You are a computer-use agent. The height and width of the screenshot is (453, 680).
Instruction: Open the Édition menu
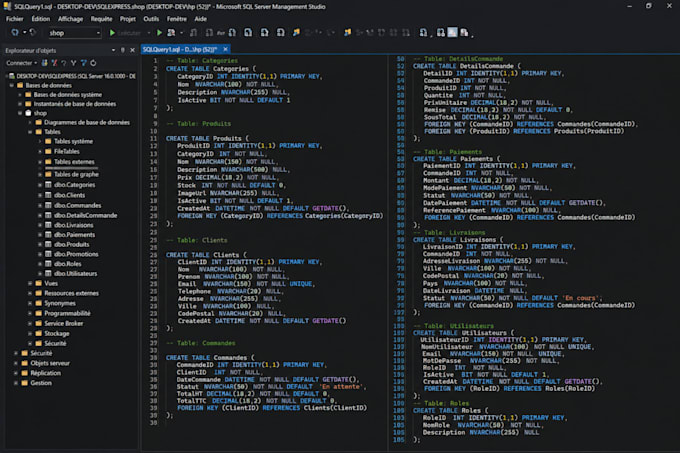[x=41, y=19]
